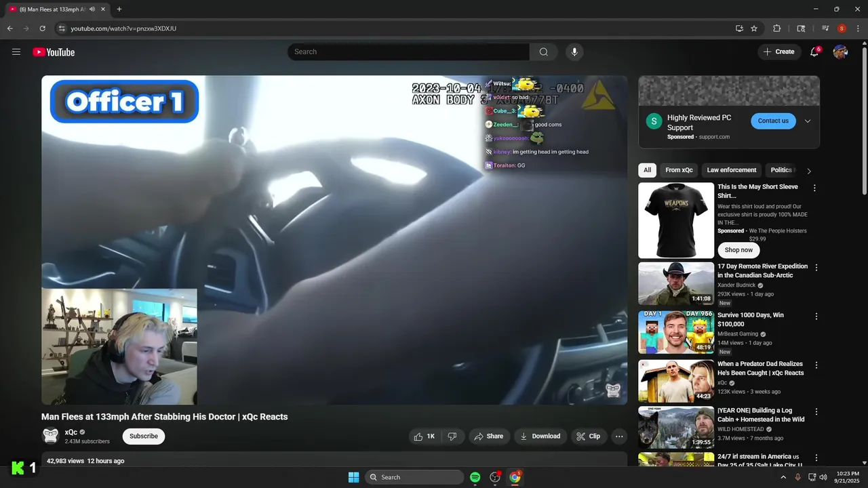Create a Clip of the video
This screenshot has height=488, width=868.
click(589, 436)
